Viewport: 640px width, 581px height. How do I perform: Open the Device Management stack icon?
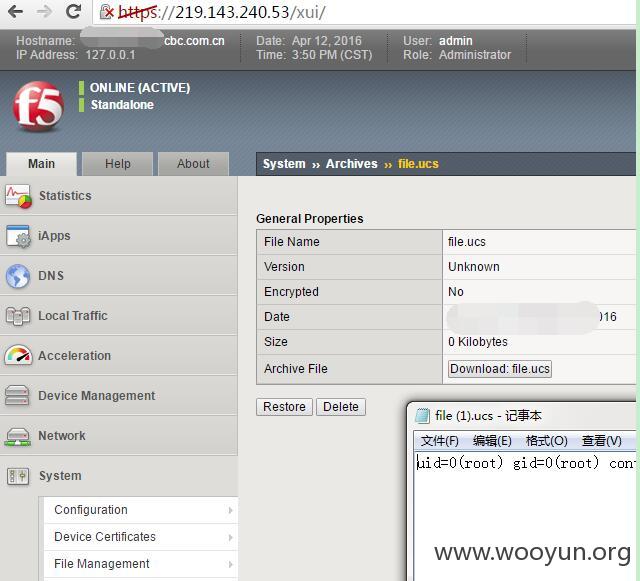tap(17, 395)
